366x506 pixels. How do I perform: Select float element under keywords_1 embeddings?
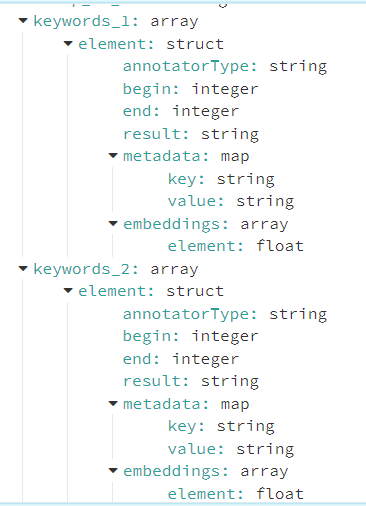coord(236,246)
